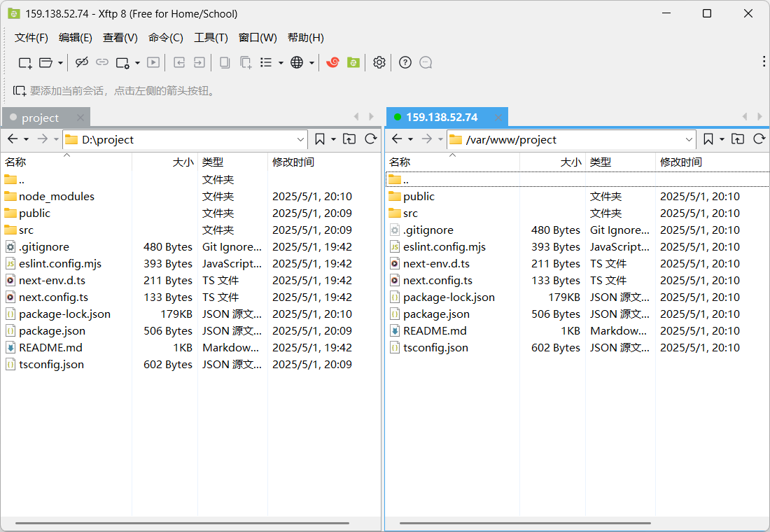
Task: Open the 工具(T) menu
Action: click(x=211, y=38)
